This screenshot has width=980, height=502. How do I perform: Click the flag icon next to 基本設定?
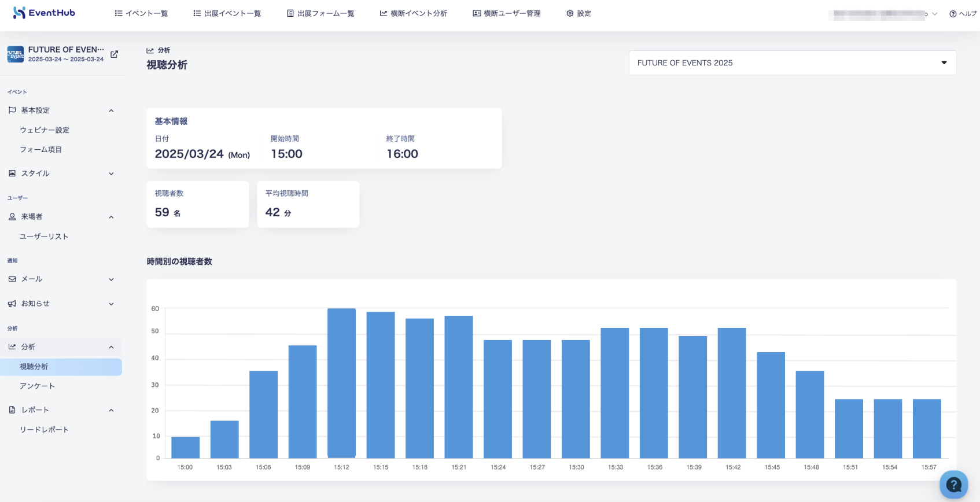pos(12,110)
